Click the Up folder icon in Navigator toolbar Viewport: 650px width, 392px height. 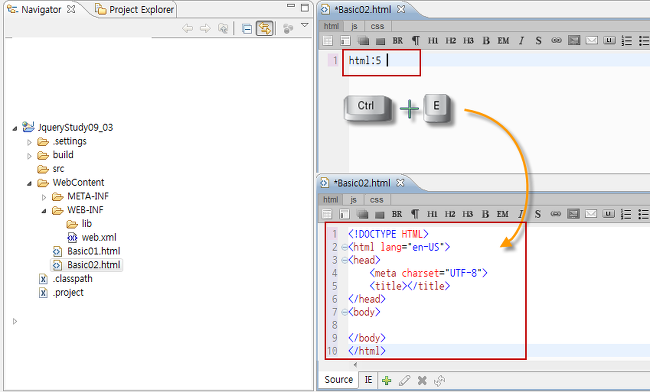(x=223, y=28)
